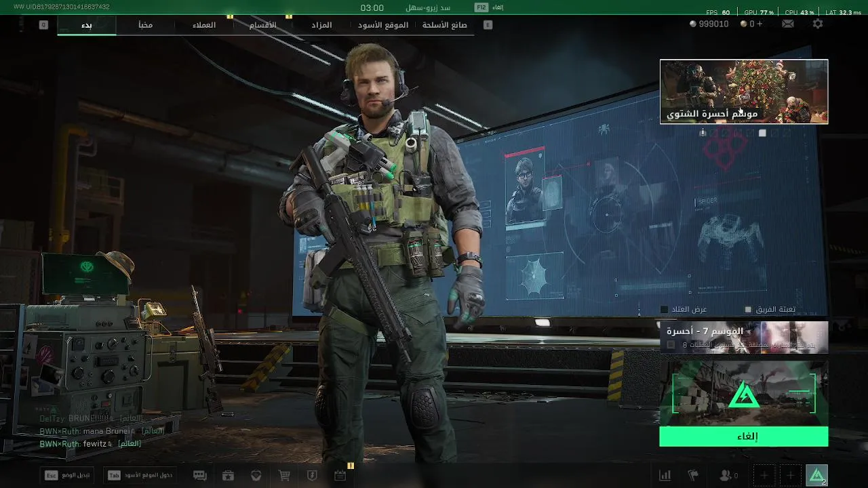Open the موسم أحسرة الشتوي banner
Image resolution: width=868 pixels, height=488 pixels.
pos(744,91)
